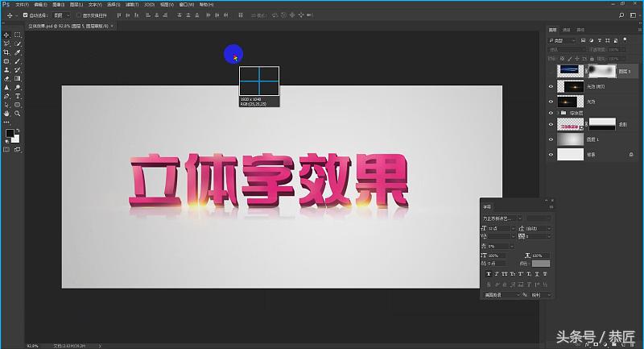This screenshot has width=644, height=349.
Task: Select the Dodge tool
Action: tap(17, 87)
